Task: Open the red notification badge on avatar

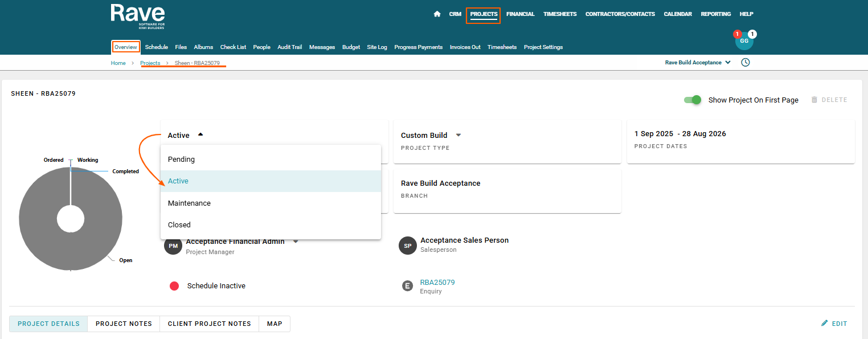Action: point(737,34)
